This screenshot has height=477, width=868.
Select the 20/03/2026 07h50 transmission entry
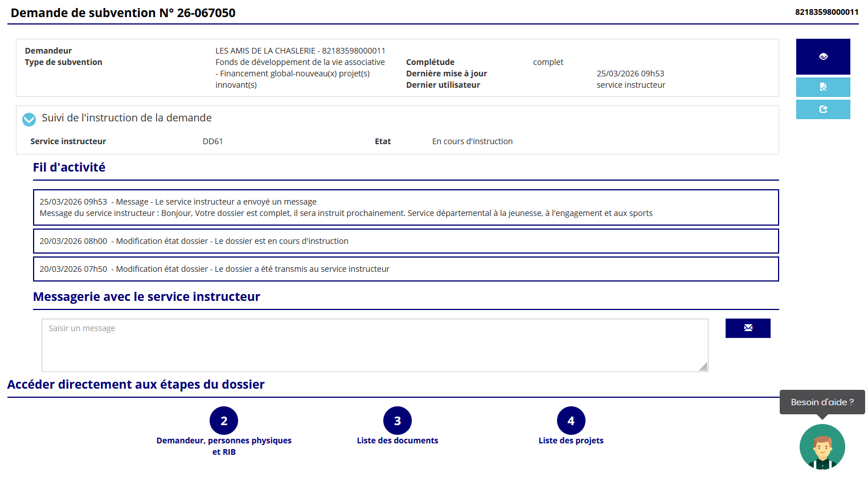pyautogui.click(x=406, y=269)
